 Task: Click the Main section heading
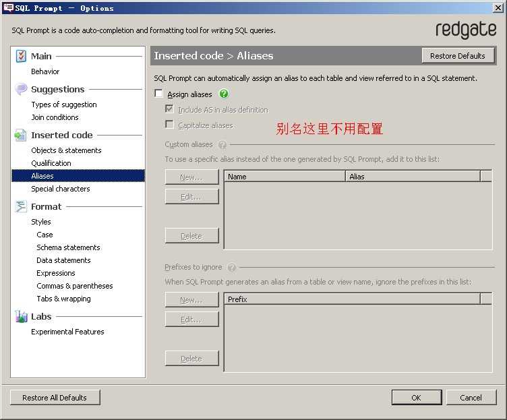(41, 56)
